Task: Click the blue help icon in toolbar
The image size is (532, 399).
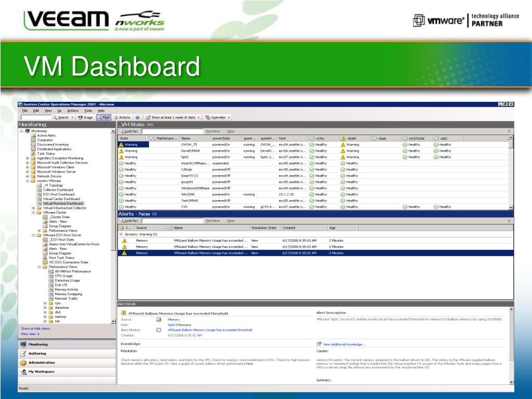Action: 138,117
